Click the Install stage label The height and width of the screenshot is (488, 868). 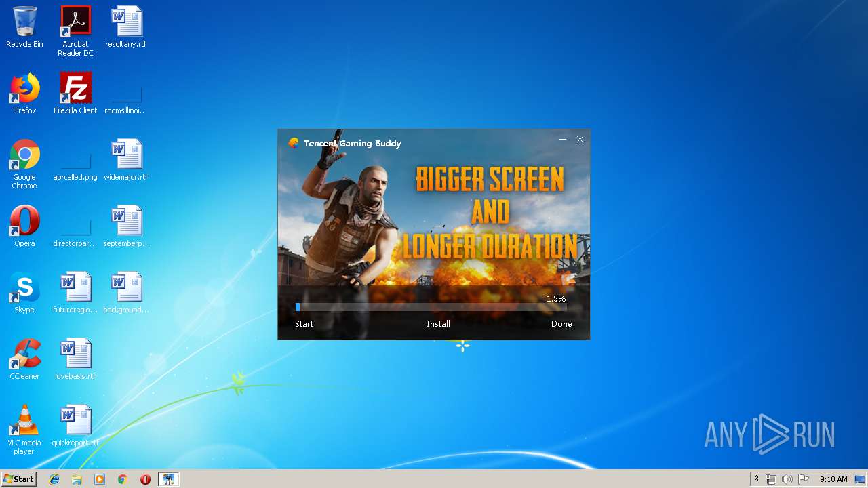click(x=438, y=324)
